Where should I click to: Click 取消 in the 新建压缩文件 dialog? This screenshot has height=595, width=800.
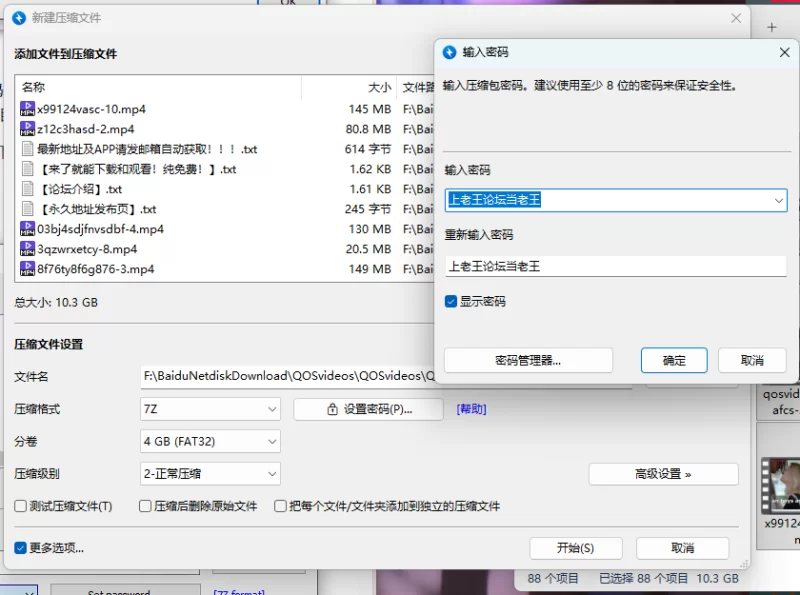point(682,548)
